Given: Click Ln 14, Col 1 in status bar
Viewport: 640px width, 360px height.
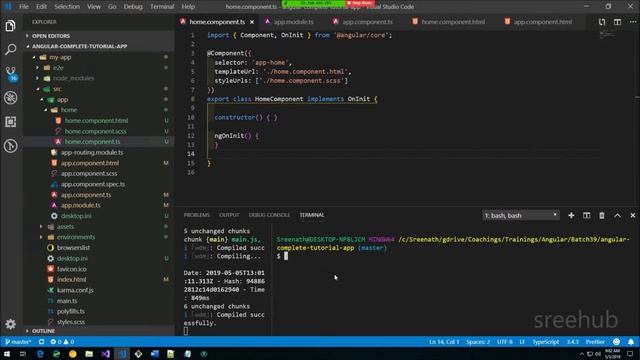Looking at the screenshot, I should coord(444,342).
